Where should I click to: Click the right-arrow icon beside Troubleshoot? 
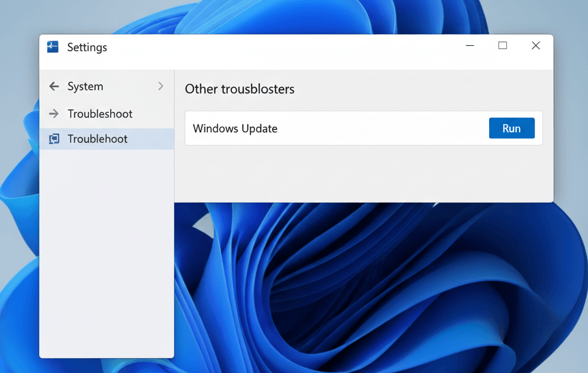54,114
